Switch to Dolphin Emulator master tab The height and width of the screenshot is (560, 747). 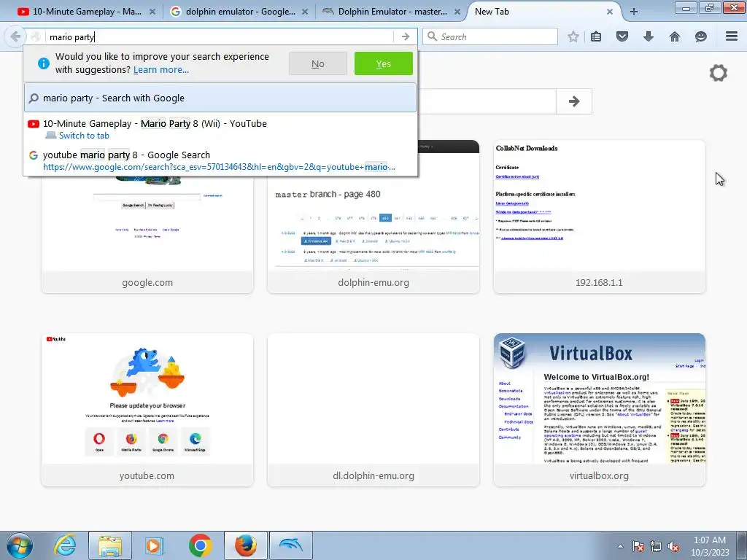[392, 12]
